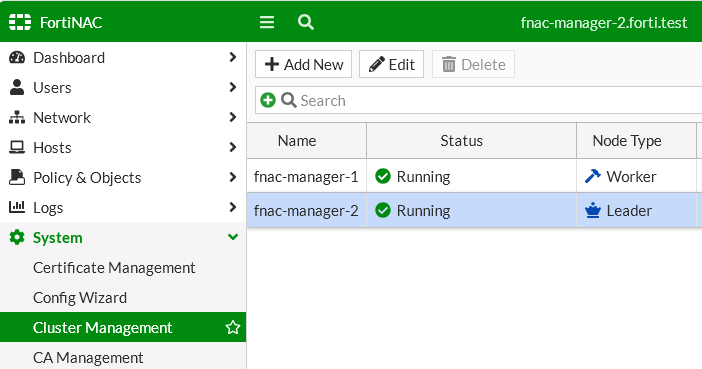Open the Users menu item
Viewport: 702px width, 369px height.
(x=123, y=87)
